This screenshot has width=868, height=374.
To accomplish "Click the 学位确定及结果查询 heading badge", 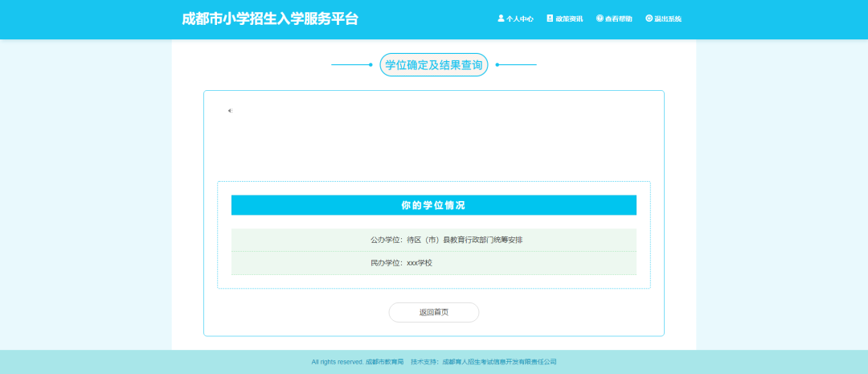I will coord(434,65).
